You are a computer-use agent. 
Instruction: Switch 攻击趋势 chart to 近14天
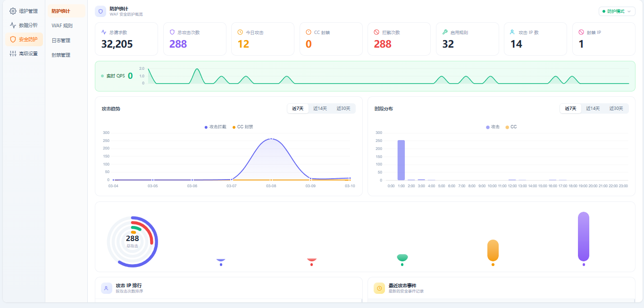320,108
